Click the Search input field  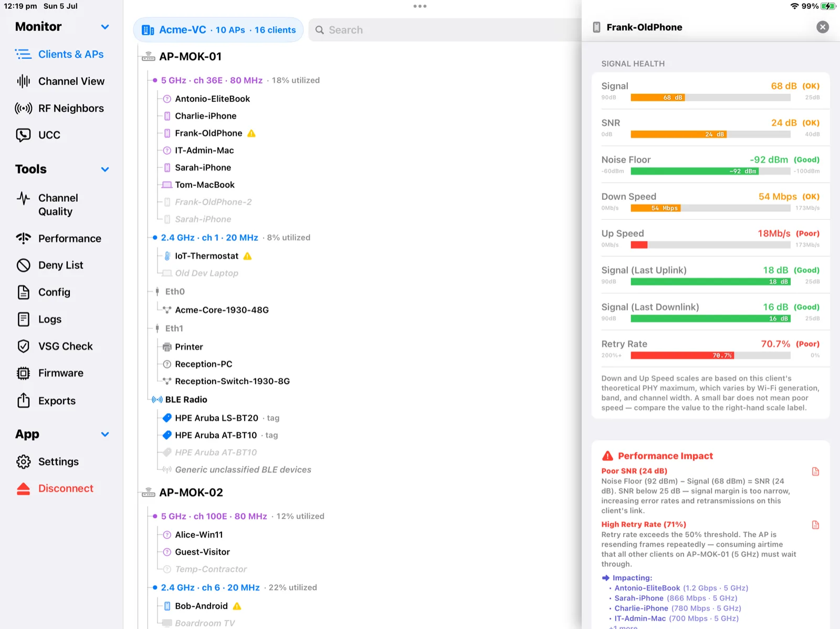[446, 30]
